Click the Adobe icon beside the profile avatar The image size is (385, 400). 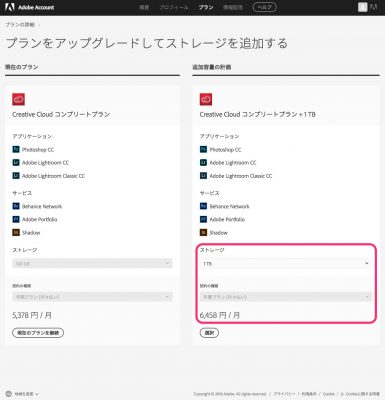coord(374,7)
